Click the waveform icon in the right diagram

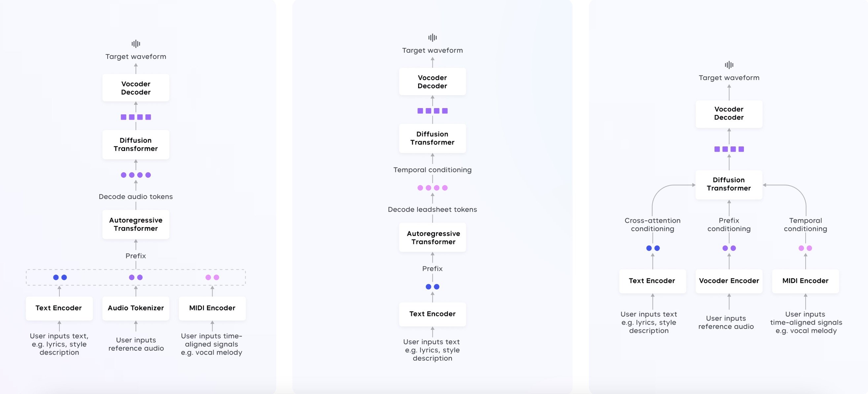(729, 65)
